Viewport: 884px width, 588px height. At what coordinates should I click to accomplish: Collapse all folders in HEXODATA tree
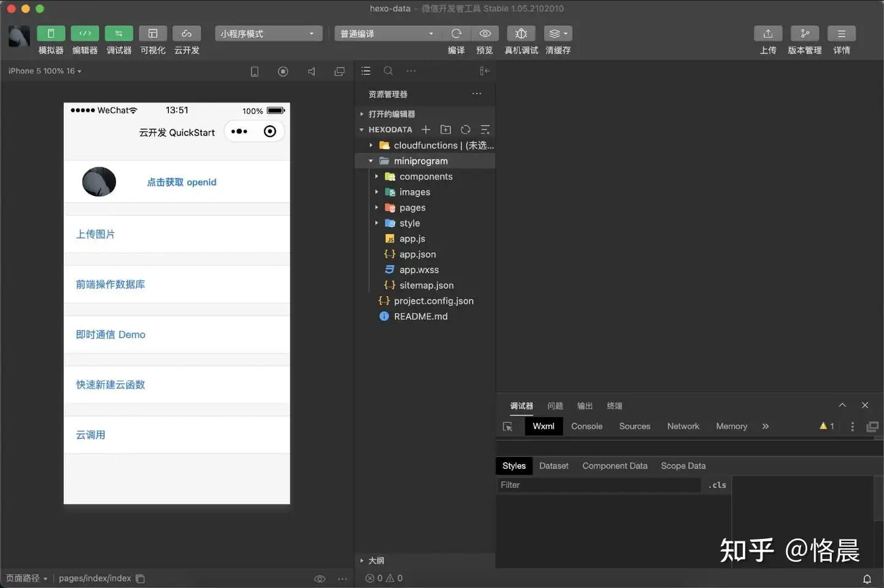tap(485, 130)
